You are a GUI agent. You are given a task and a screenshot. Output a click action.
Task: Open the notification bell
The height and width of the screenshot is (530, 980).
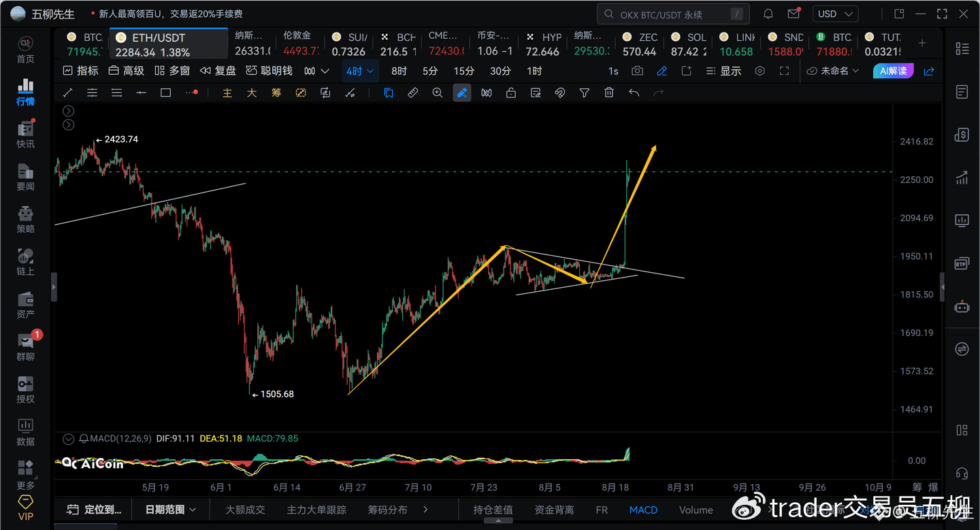pyautogui.click(x=768, y=14)
